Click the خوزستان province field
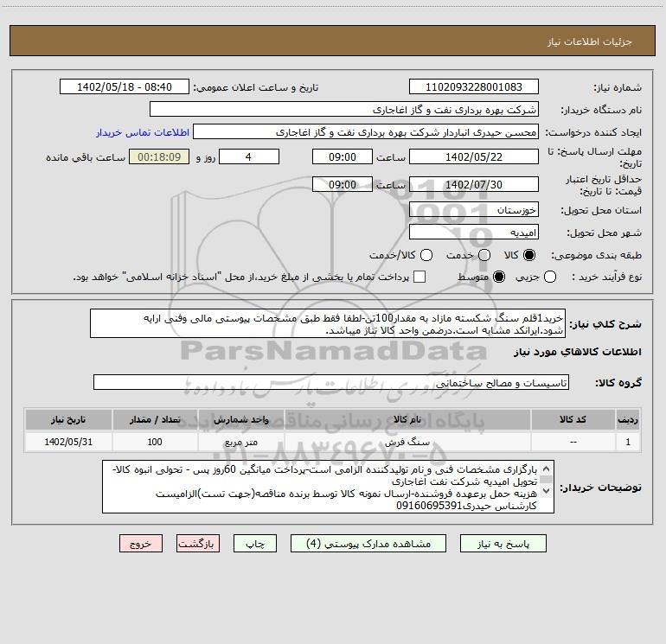666x644 pixels. click(474, 210)
